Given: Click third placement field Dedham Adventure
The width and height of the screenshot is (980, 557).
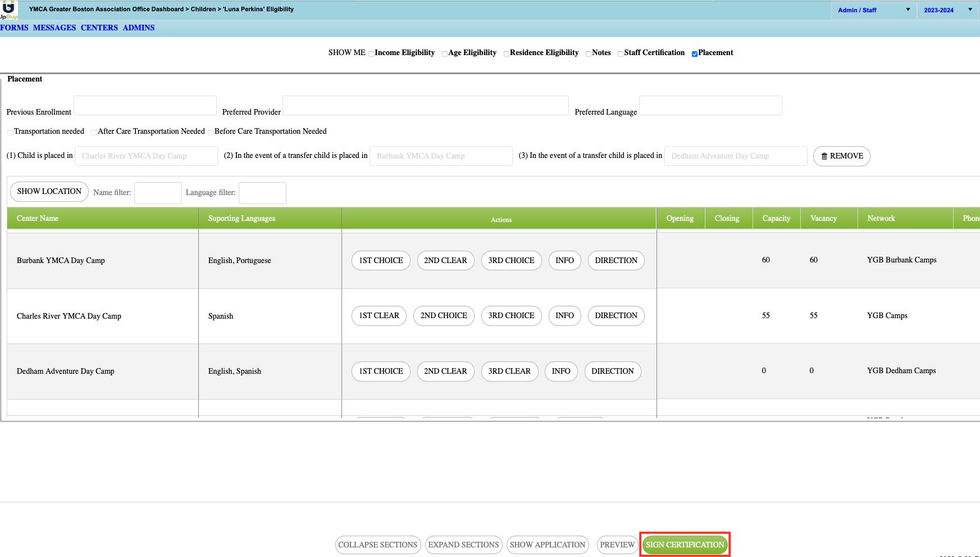Looking at the screenshot, I should pyautogui.click(x=736, y=156).
